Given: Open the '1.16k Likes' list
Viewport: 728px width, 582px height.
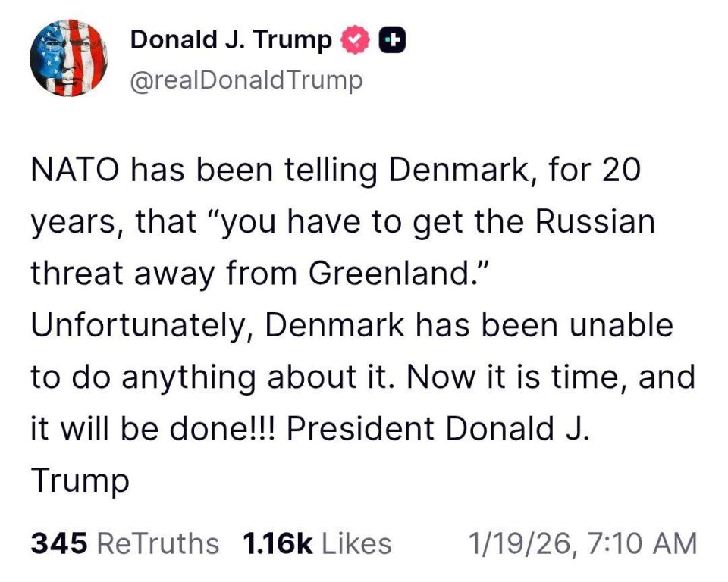Looking at the screenshot, I should tap(315, 543).
